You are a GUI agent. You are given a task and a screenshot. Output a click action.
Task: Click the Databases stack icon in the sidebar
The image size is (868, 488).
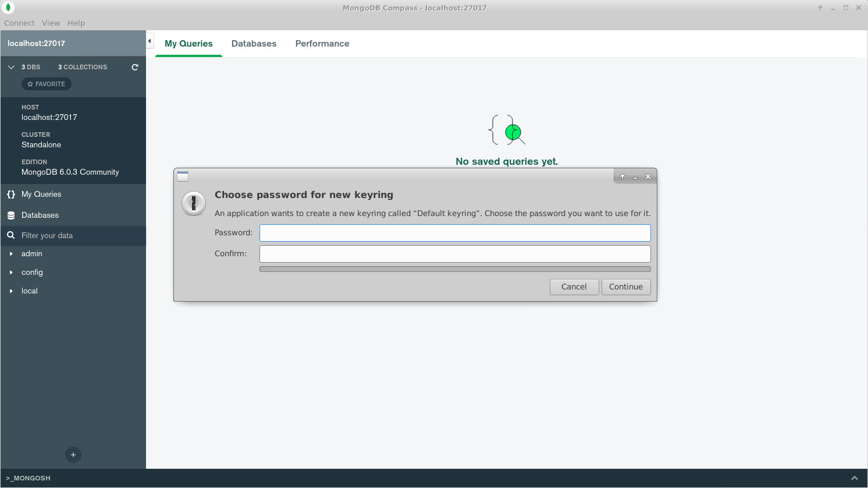click(x=11, y=215)
